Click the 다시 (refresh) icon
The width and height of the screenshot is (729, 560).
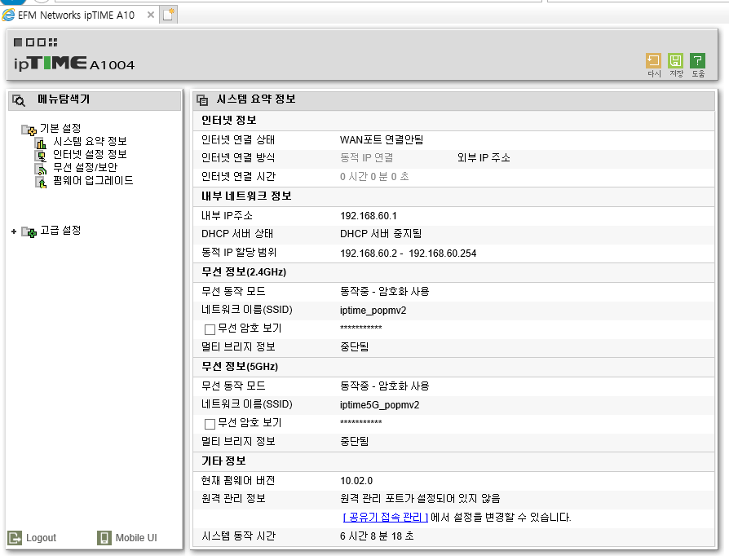coord(653,61)
